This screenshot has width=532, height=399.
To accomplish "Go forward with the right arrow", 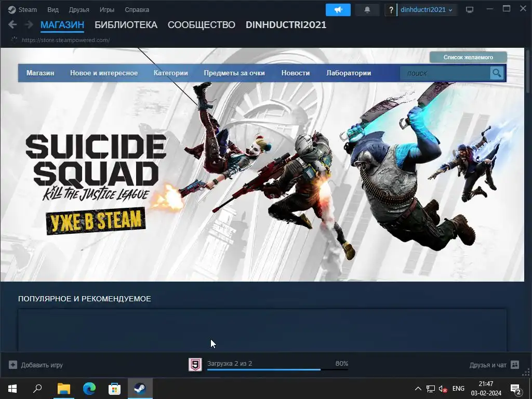I will (x=29, y=24).
